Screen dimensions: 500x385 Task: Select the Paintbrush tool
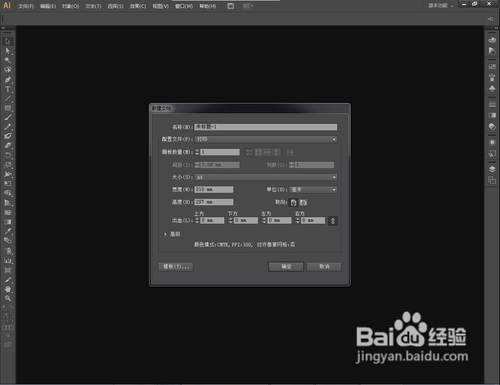(8, 117)
